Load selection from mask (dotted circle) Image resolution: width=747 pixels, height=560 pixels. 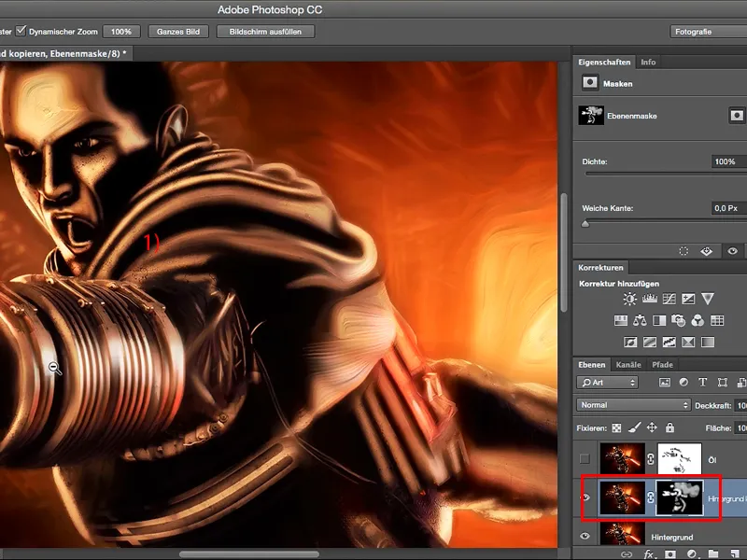click(684, 251)
